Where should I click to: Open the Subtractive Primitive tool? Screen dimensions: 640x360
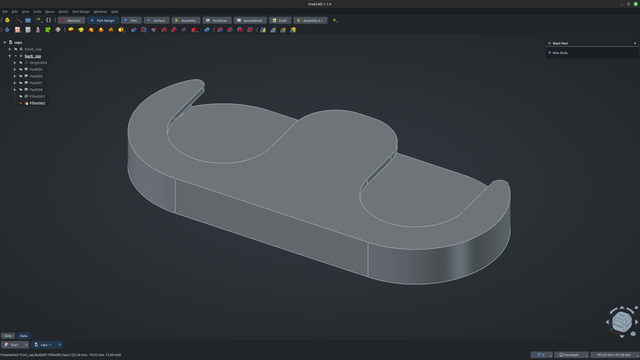coord(194,30)
